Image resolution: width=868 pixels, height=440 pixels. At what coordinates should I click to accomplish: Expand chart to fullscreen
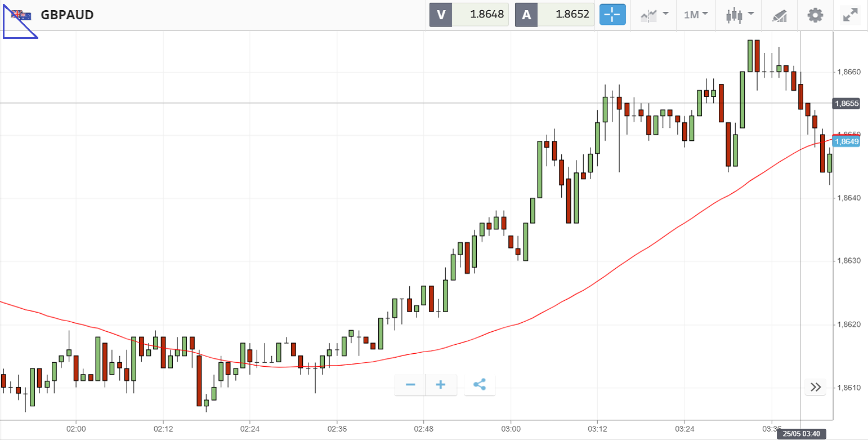pyautogui.click(x=850, y=15)
